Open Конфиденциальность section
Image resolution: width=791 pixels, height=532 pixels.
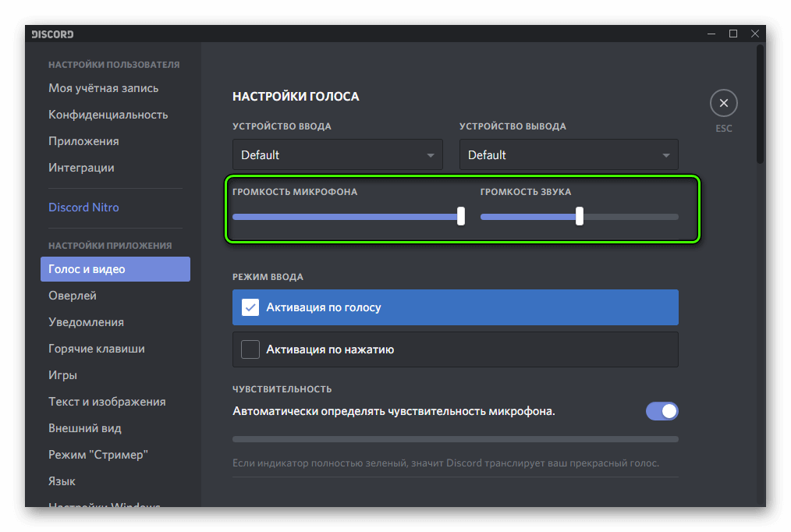click(108, 114)
